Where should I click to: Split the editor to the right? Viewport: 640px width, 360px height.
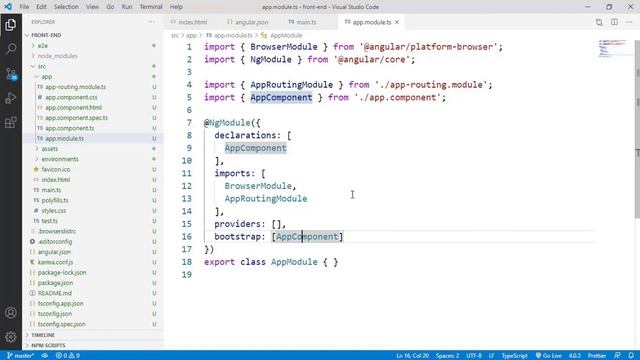(x=614, y=22)
